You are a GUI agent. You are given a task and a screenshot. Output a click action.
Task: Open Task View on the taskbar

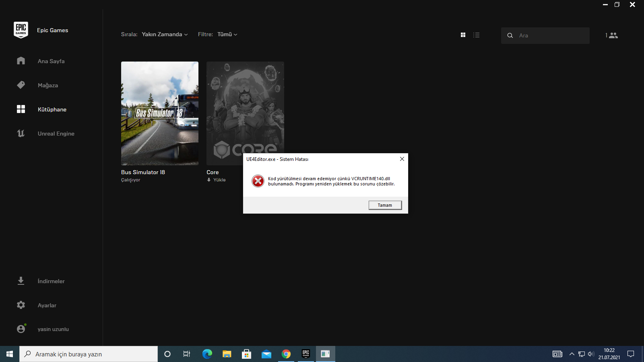point(187,354)
